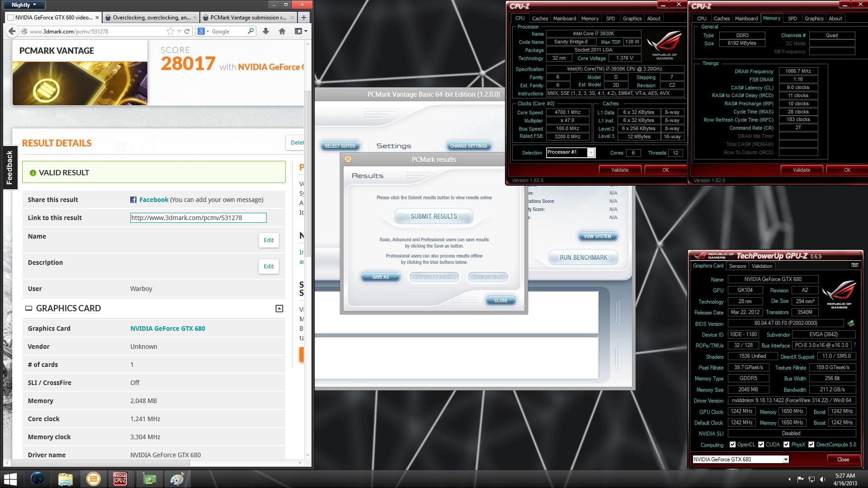Toggle the PhysX checkbox in GPU-Z
Image resolution: width=868 pixels, height=488 pixels.
pyautogui.click(x=787, y=445)
